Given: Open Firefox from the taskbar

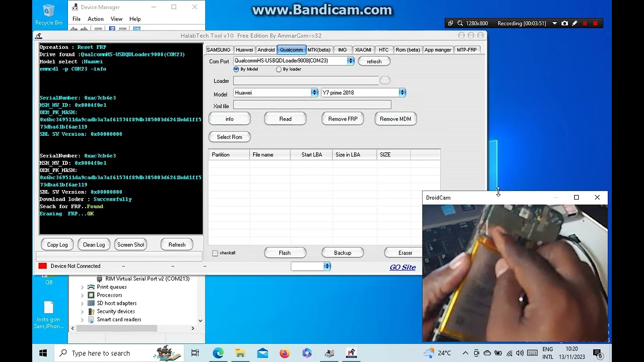Looking at the screenshot, I should (x=285, y=353).
